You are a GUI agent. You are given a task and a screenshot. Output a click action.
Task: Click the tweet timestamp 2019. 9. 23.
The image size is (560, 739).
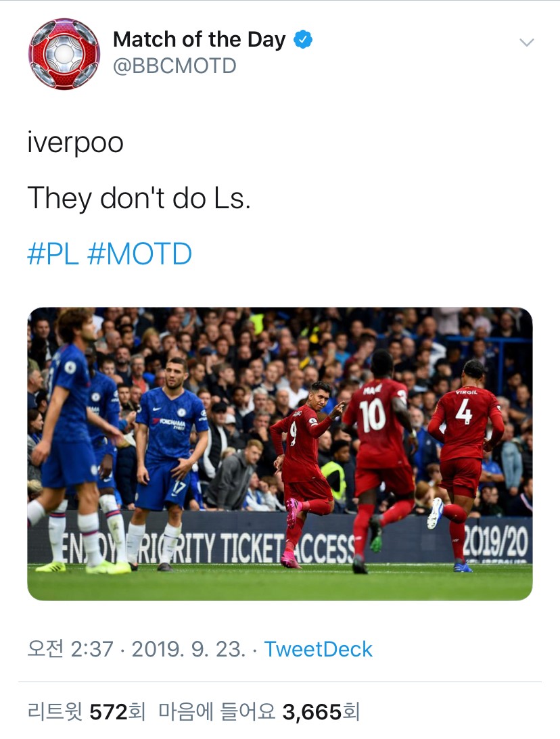point(189,649)
